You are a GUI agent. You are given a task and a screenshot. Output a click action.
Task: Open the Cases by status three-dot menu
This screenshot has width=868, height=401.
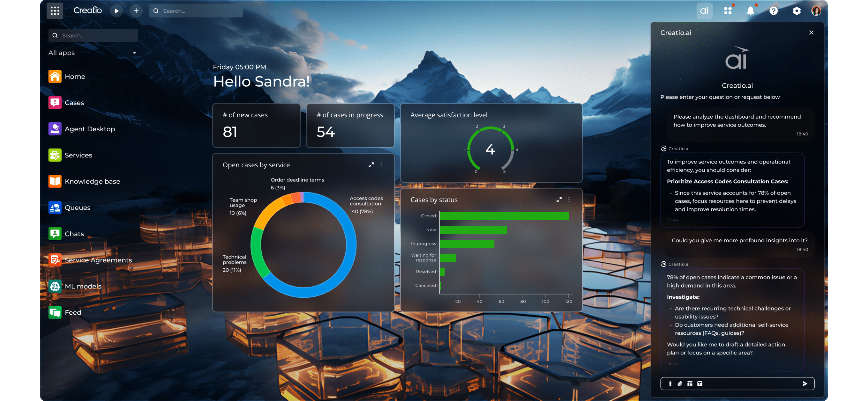[x=569, y=199]
